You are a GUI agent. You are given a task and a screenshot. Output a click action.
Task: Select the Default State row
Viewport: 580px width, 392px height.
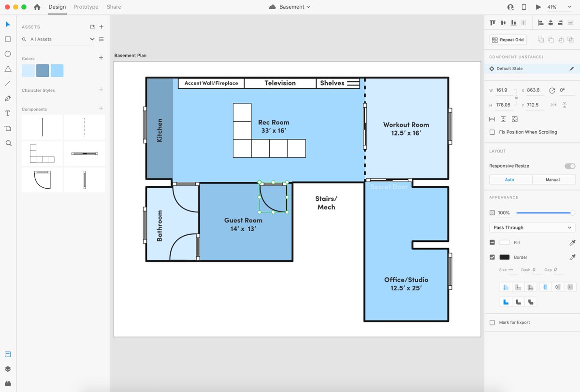pos(532,69)
